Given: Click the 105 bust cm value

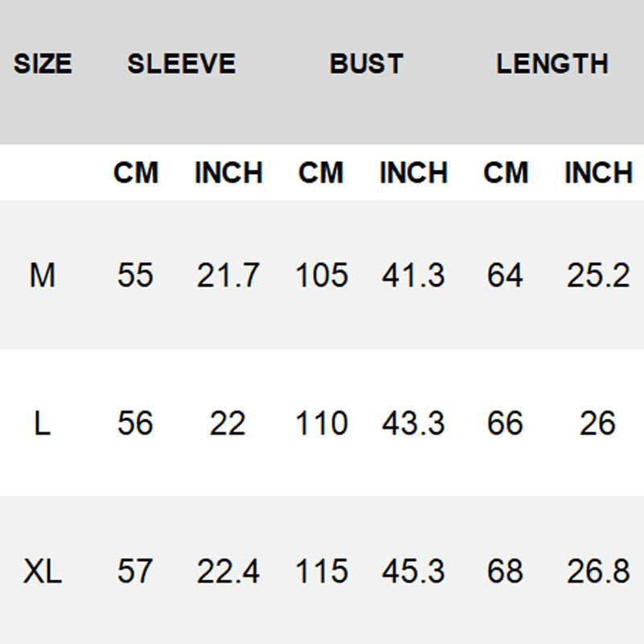Looking at the screenshot, I should pos(321,276).
